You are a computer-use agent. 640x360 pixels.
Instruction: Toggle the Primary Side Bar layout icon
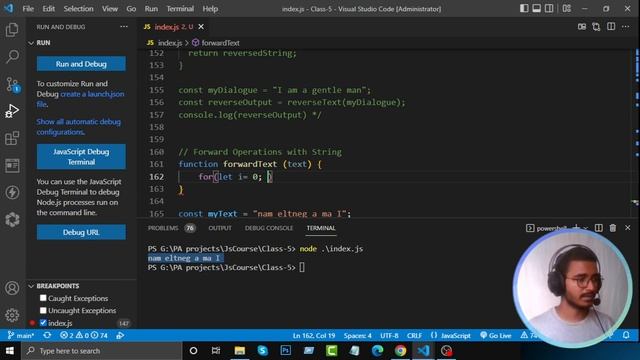coord(524,9)
